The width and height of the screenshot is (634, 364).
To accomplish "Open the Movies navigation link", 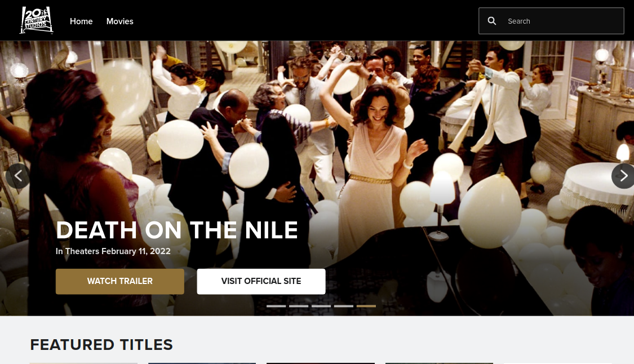I will pos(119,21).
